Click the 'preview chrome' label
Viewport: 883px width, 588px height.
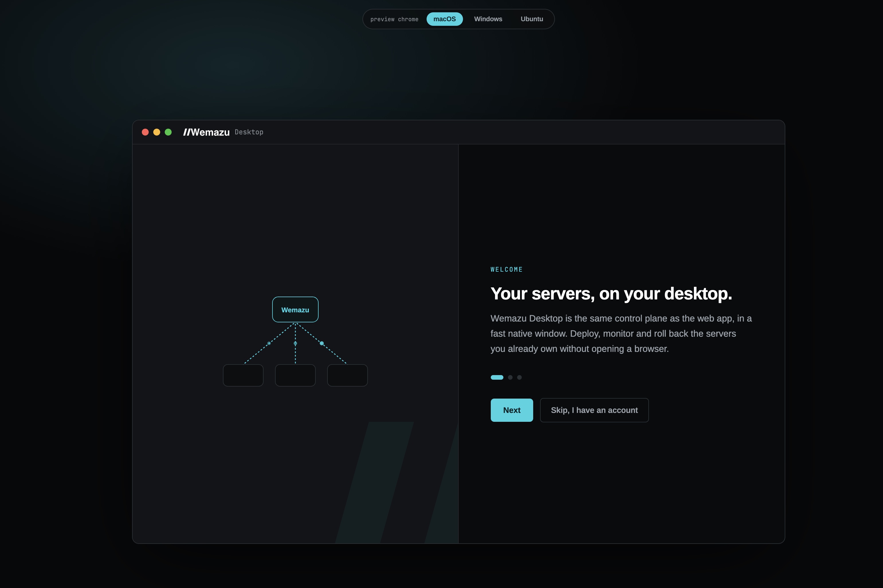(394, 19)
